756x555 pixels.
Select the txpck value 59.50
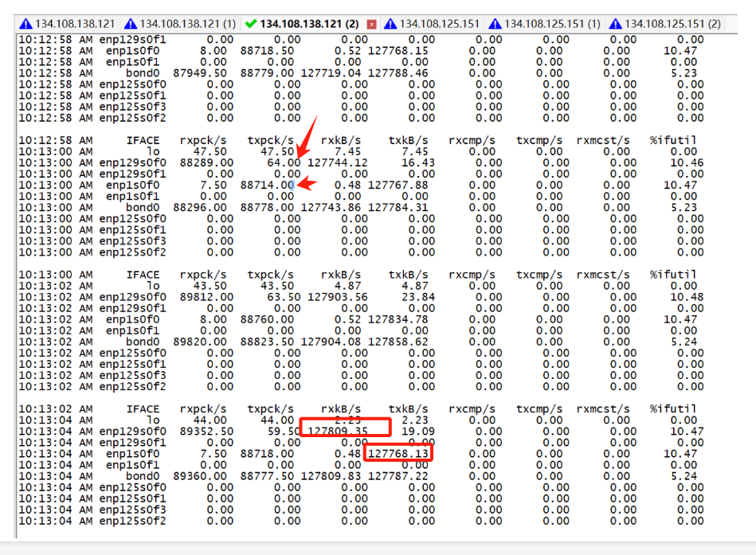(x=284, y=432)
